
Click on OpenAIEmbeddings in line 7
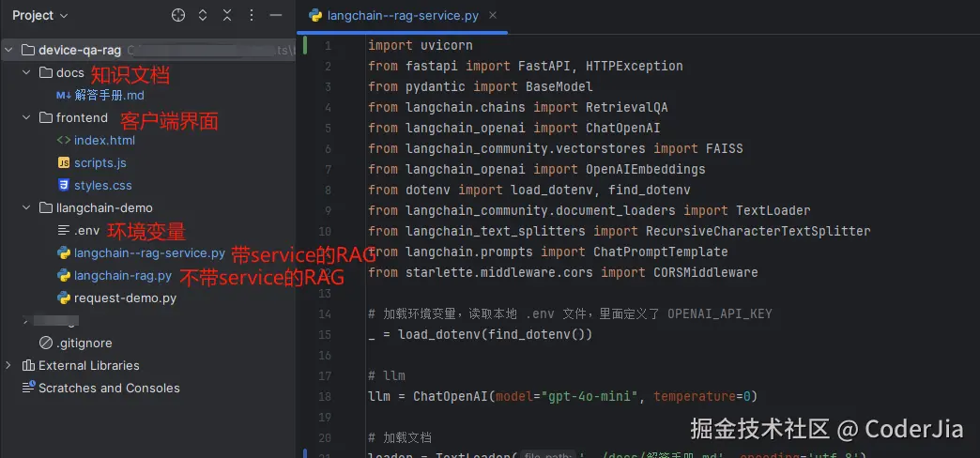tap(646, 169)
